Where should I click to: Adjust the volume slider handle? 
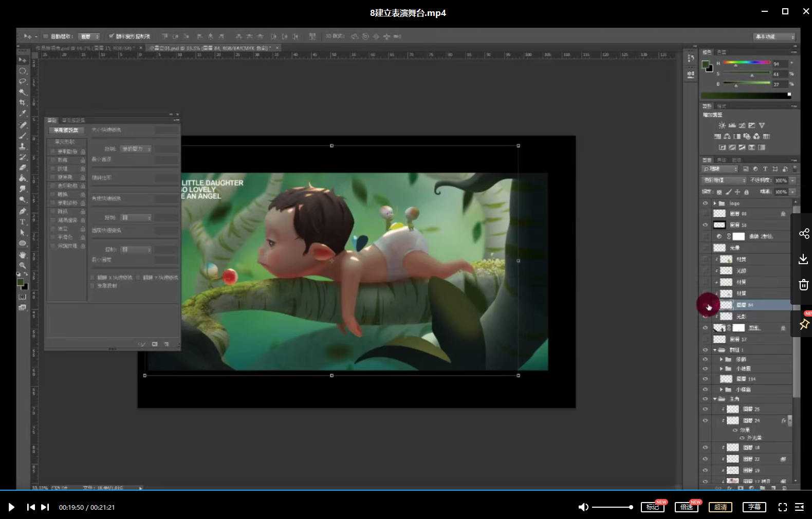click(631, 507)
